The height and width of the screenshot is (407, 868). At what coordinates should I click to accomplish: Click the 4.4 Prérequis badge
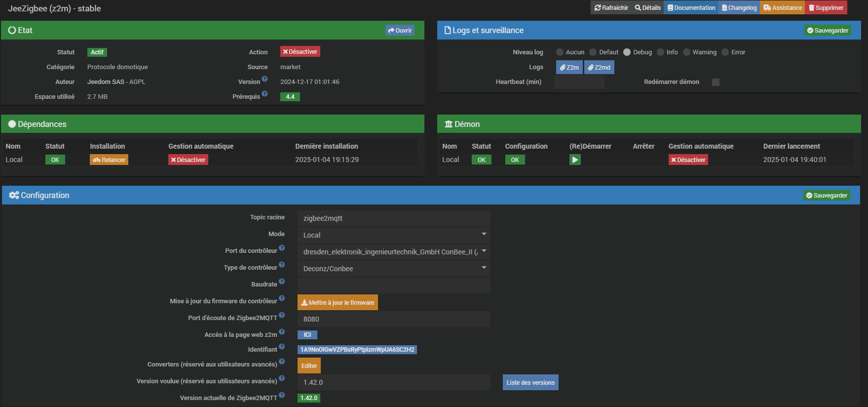point(290,97)
